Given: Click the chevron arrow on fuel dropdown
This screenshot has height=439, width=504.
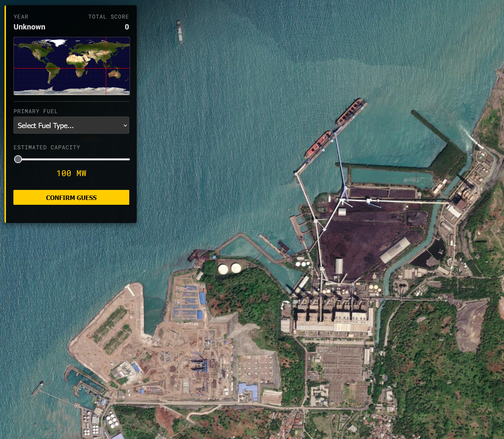Looking at the screenshot, I should coord(125,125).
